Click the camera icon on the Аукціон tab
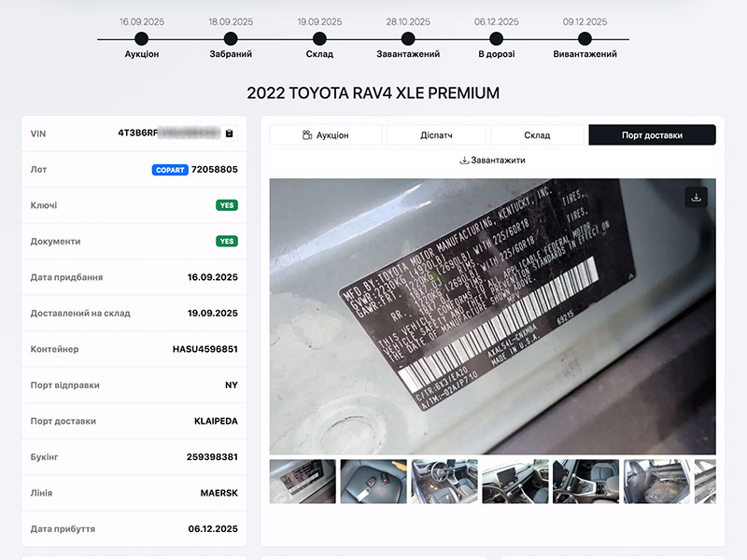The width and height of the screenshot is (747, 560). (307, 135)
